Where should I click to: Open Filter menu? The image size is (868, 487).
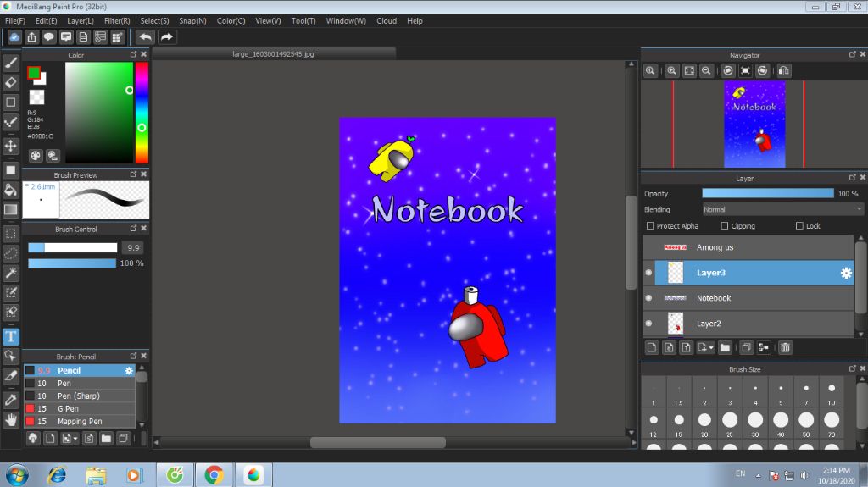pos(117,20)
